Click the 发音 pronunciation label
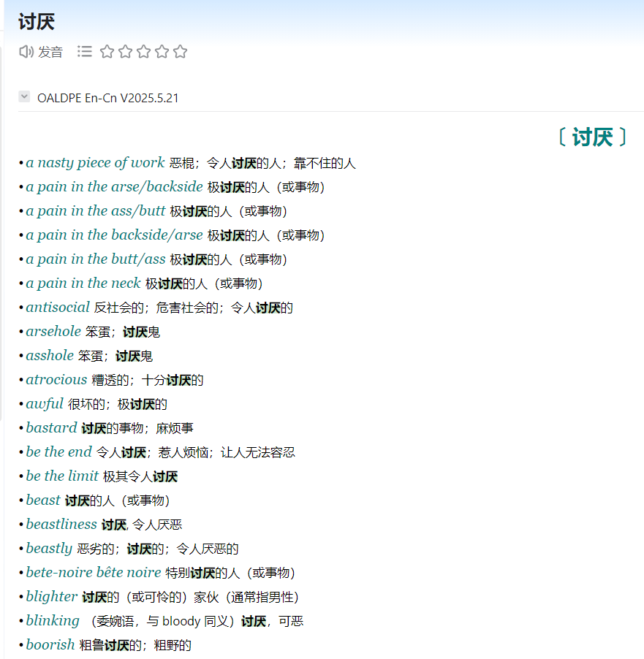Viewport: 644px width, 659px height. 50,52
